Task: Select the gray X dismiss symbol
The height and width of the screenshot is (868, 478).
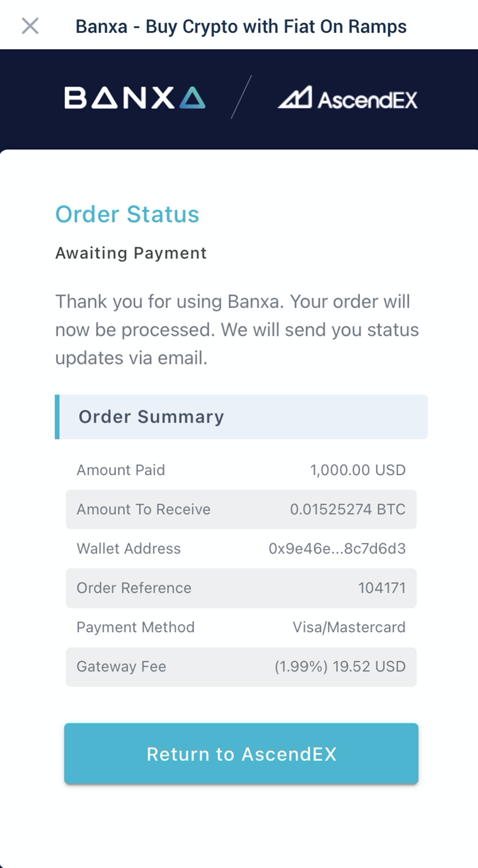Action: (30, 26)
